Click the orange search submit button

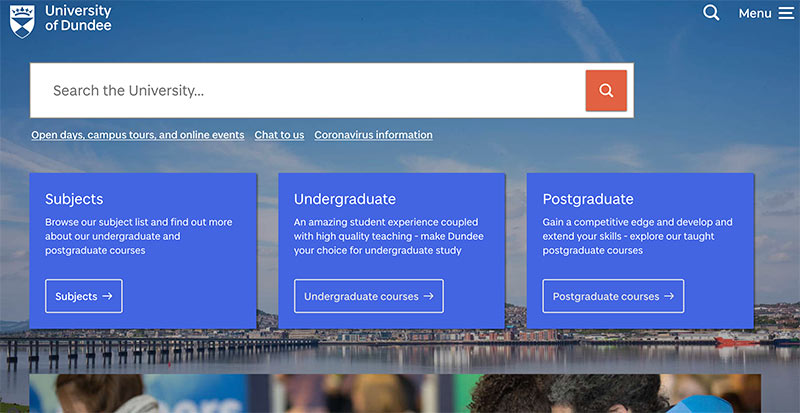click(x=606, y=90)
